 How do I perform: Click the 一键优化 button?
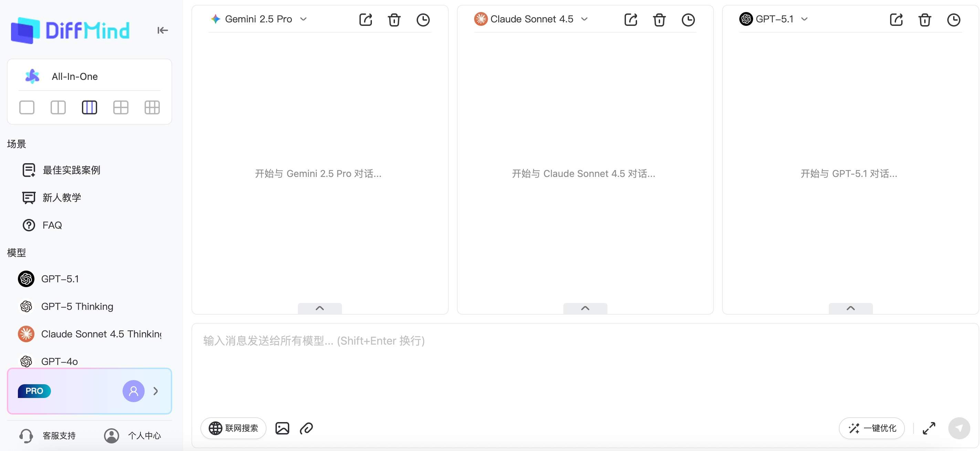pyautogui.click(x=872, y=428)
